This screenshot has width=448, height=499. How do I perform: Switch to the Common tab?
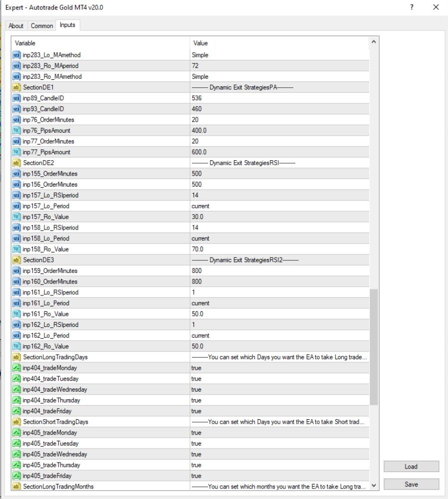42,26
